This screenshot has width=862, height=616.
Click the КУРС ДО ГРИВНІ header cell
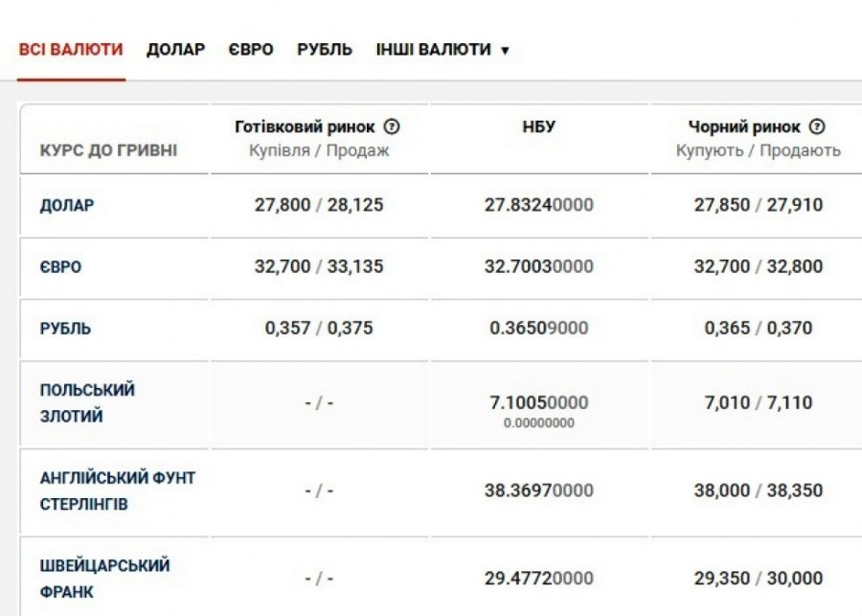coord(108,150)
